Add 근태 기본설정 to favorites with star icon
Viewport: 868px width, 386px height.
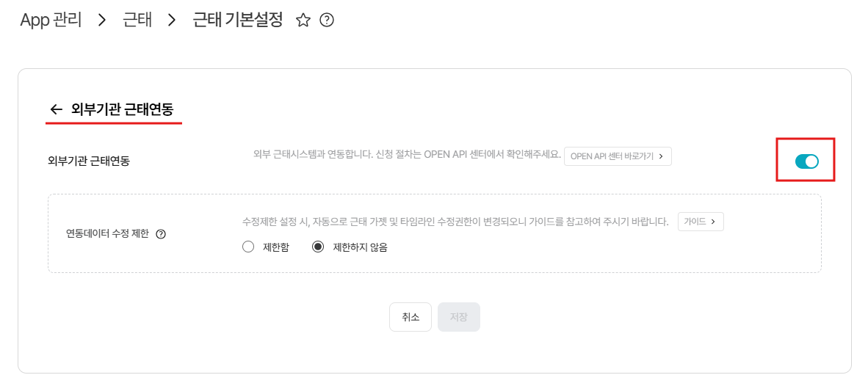click(x=303, y=21)
